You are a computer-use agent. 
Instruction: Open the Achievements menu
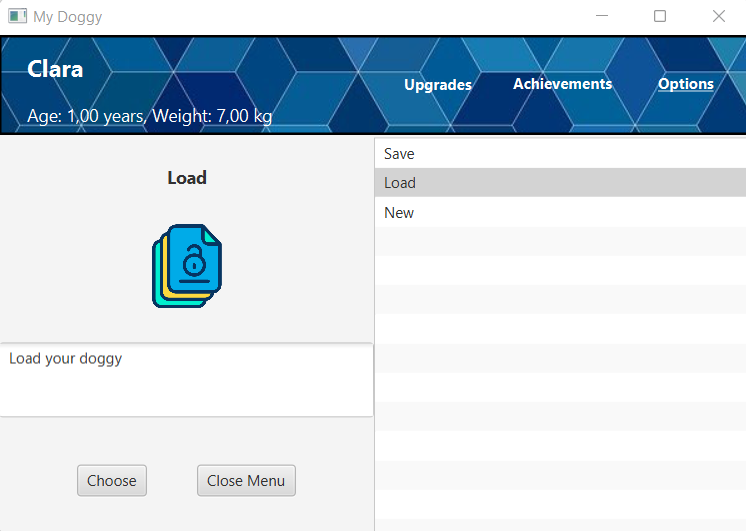(x=562, y=84)
